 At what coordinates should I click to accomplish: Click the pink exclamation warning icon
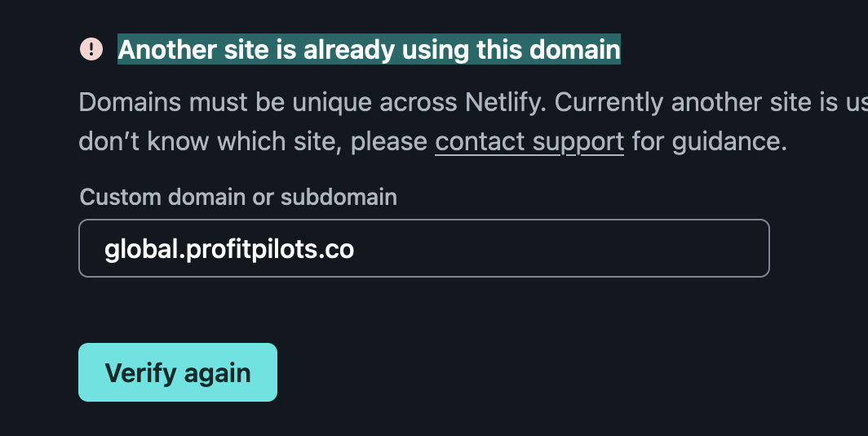(91, 49)
